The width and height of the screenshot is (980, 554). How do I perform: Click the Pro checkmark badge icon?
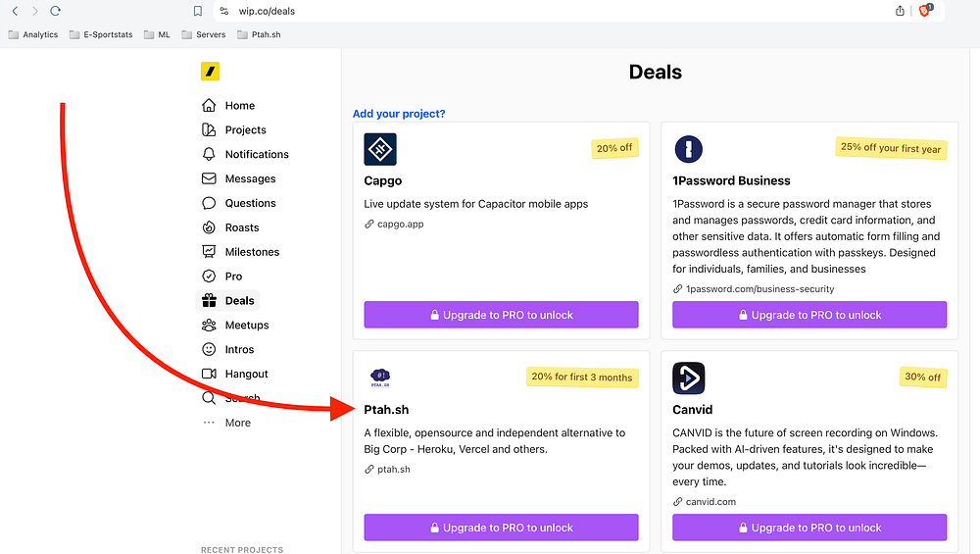209,277
